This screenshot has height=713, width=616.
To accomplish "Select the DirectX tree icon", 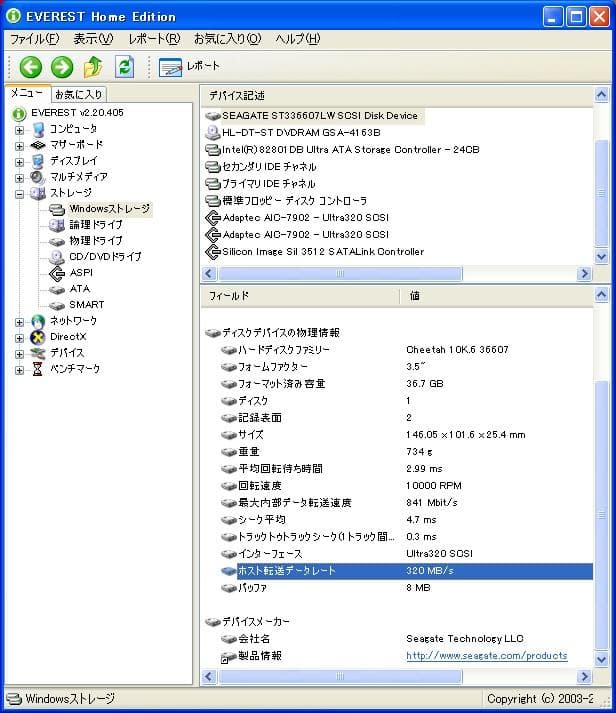I will (x=38, y=337).
